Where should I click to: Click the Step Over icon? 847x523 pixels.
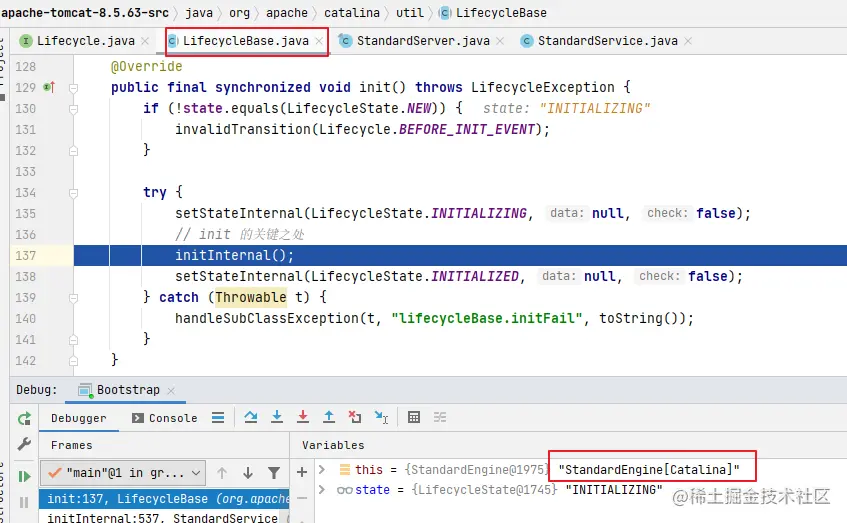pyautogui.click(x=251, y=417)
